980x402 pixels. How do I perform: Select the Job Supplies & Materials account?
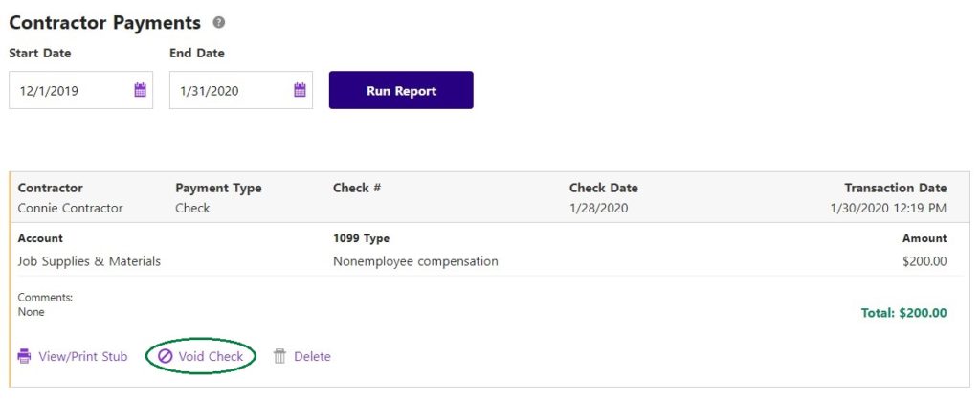[89, 261]
